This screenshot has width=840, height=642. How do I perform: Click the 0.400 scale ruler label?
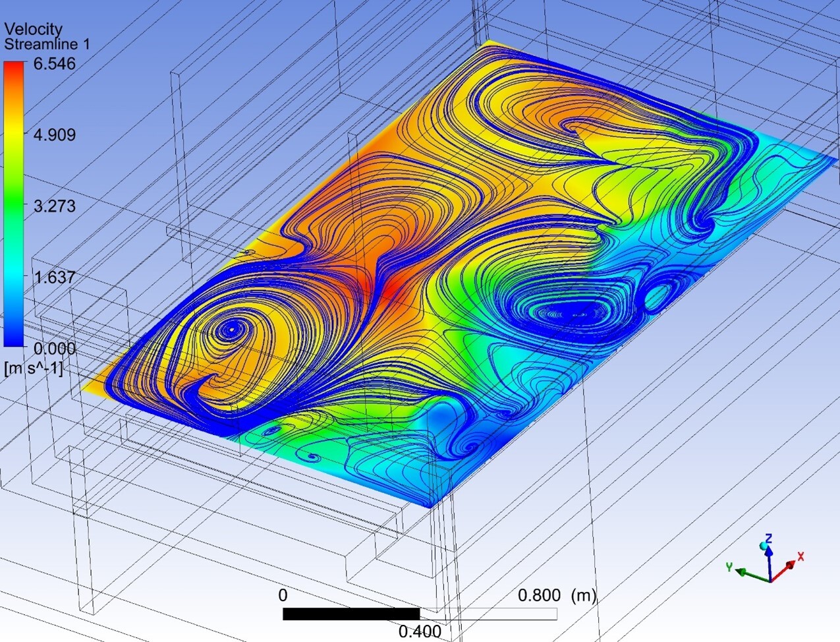pos(420,631)
